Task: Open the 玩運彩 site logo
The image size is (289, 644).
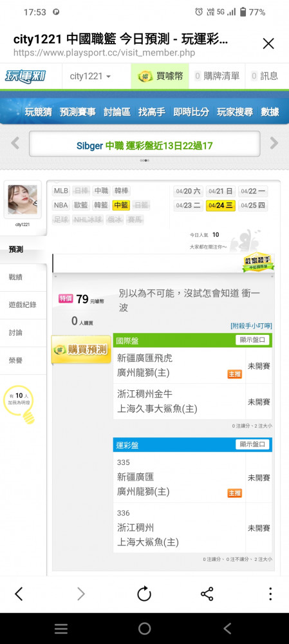Action: coord(26,76)
